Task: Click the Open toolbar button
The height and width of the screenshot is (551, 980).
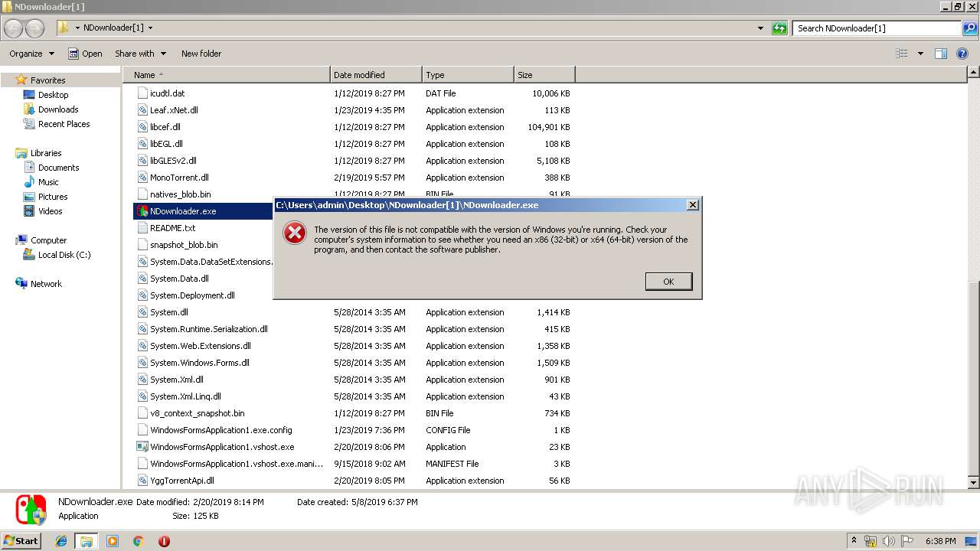Action: [85, 54]
